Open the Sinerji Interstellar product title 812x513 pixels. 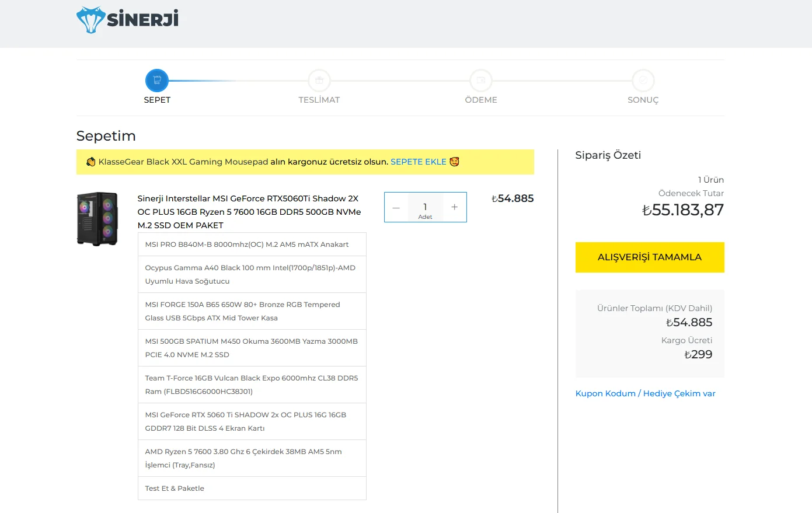pos(249,212)
